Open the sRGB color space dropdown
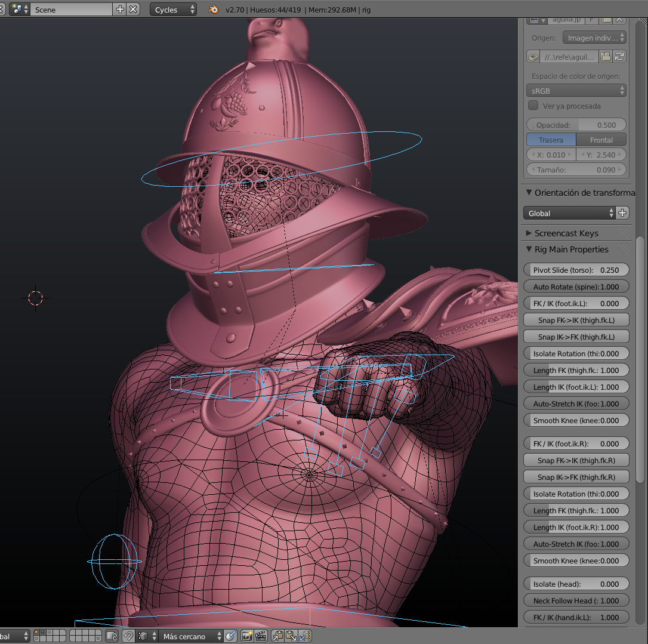The height and width of the screenshot is (644, 648). (576, 91)
